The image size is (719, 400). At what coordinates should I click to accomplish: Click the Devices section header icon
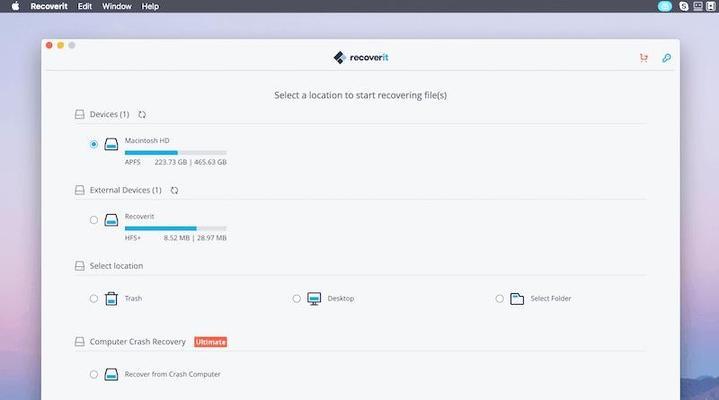[80, 114]
